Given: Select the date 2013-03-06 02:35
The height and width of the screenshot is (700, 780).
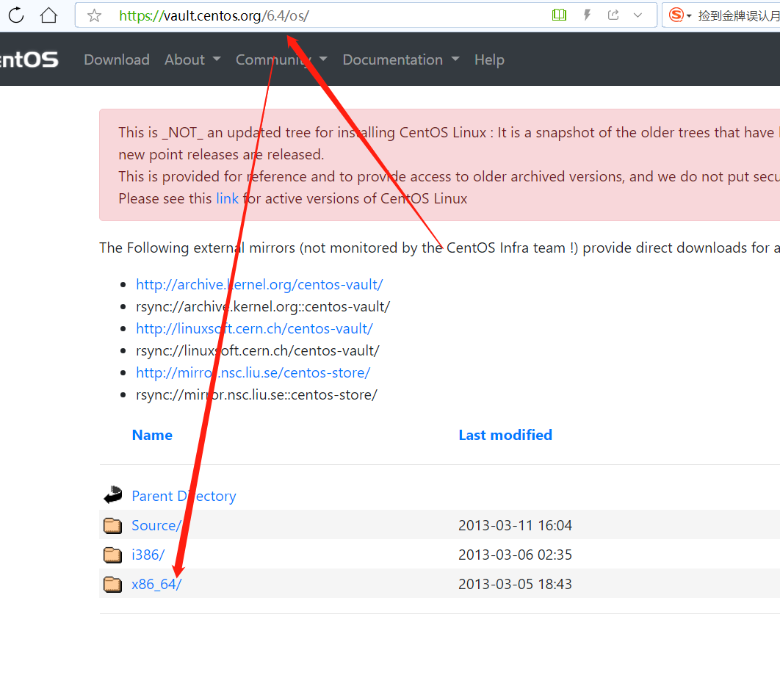Looking at the screenshot, I should tap(515, 555).
